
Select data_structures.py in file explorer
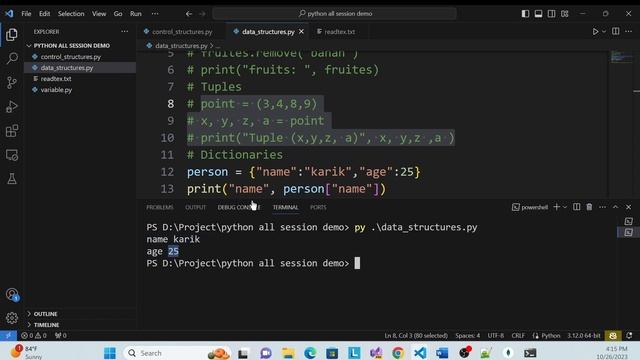pos(67,68)
